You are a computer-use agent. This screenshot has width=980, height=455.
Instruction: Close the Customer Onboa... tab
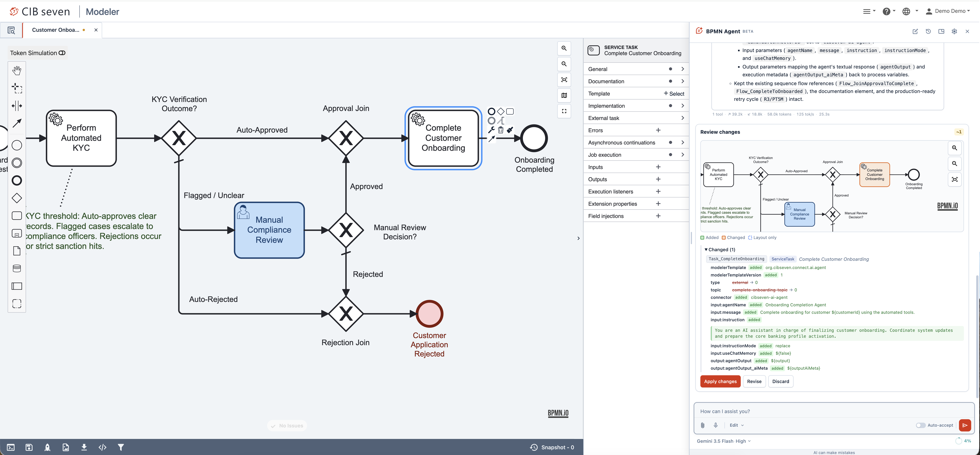click(96, 30)
